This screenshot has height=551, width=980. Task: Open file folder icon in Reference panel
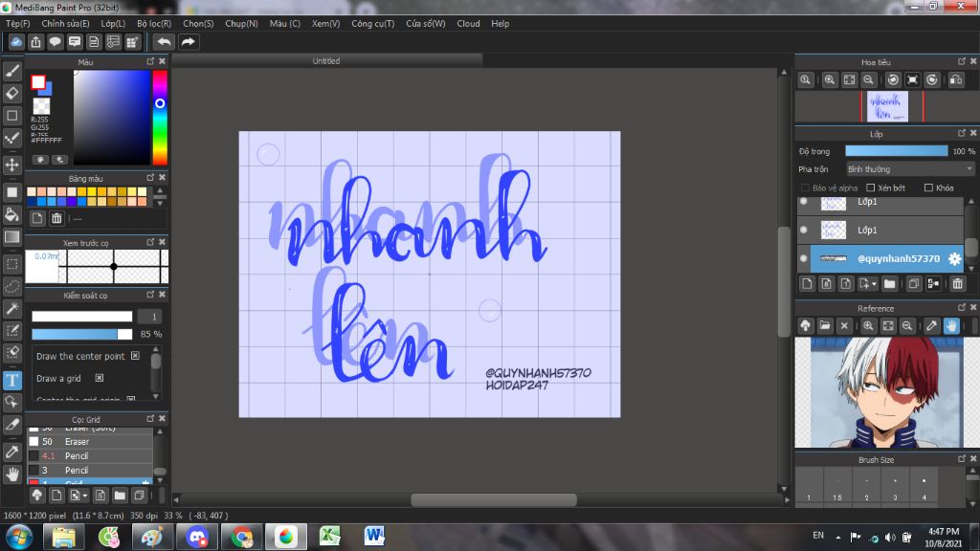coord(825,325)
